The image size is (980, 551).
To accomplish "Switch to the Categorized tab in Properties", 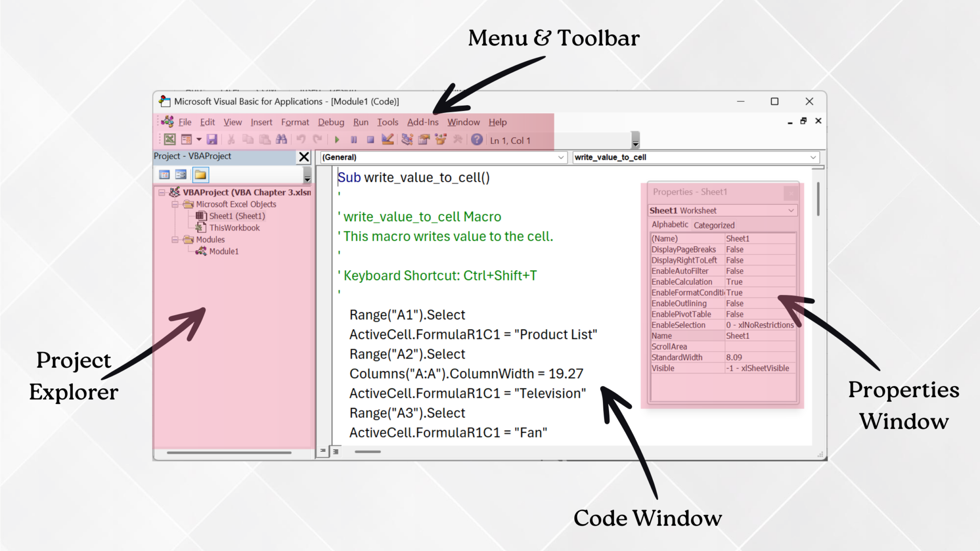I will pos(714,225).
